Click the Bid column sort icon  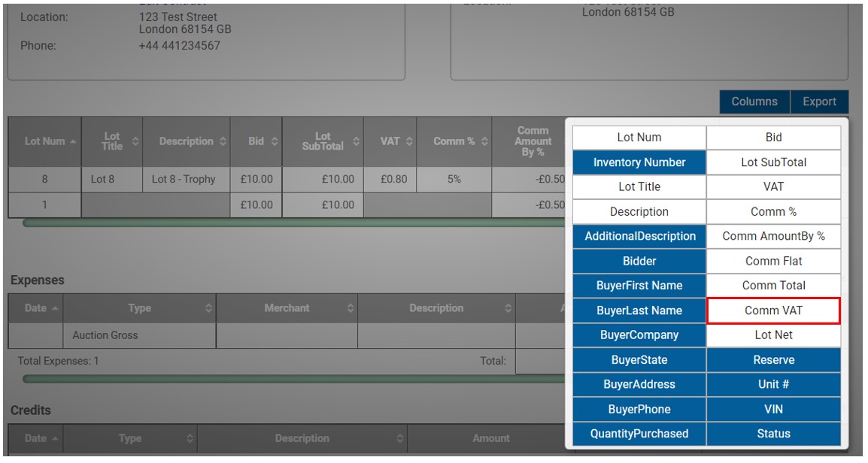coord(275,141)
